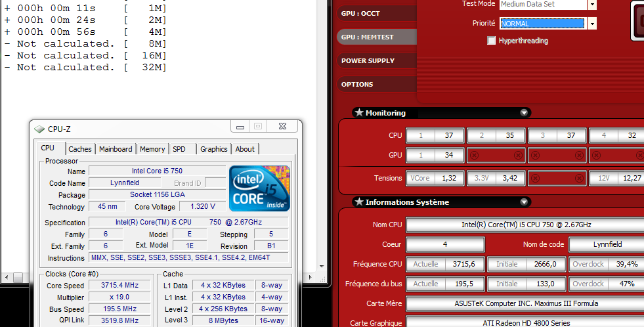Collapse the Monitoring section arrow

pos(524,113)
